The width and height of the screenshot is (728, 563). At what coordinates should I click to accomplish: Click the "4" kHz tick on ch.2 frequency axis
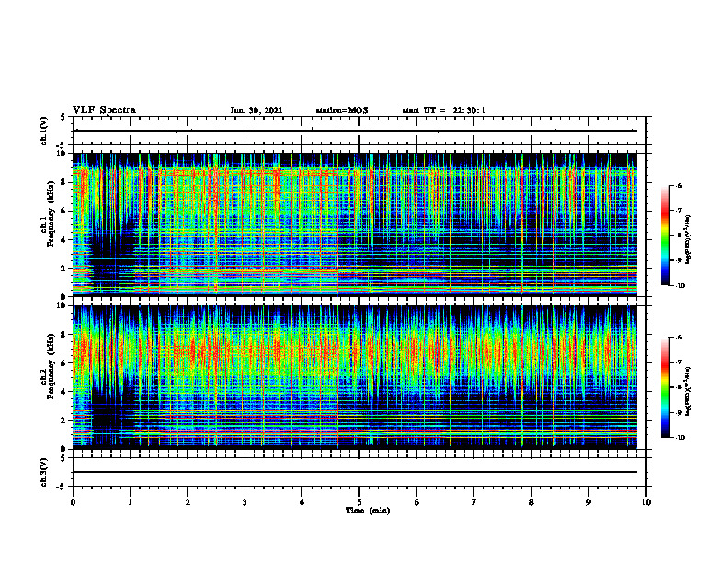[64, 392]
